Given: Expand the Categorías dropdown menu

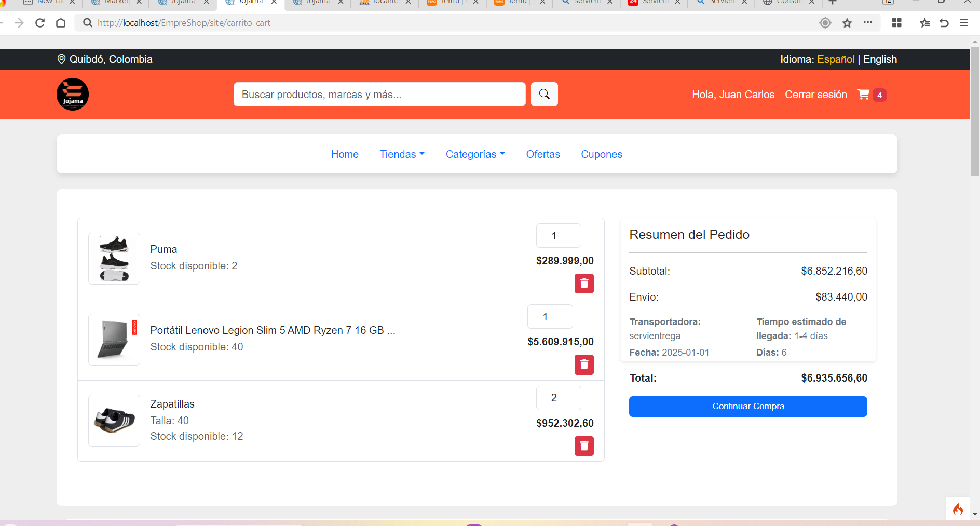Looking at the screenshot, I should tap(475, 154).
